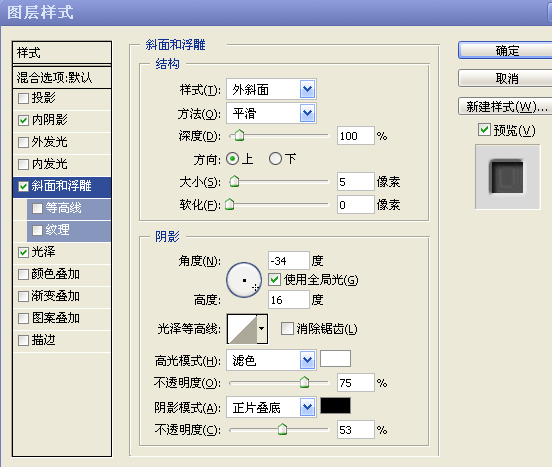
Task: Select 混合选项:默认 in the styles list
Action: [62, 77]
